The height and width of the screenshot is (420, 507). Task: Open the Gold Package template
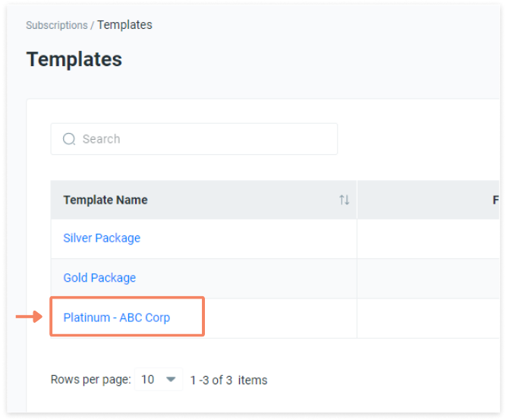[x=99, y=278]
